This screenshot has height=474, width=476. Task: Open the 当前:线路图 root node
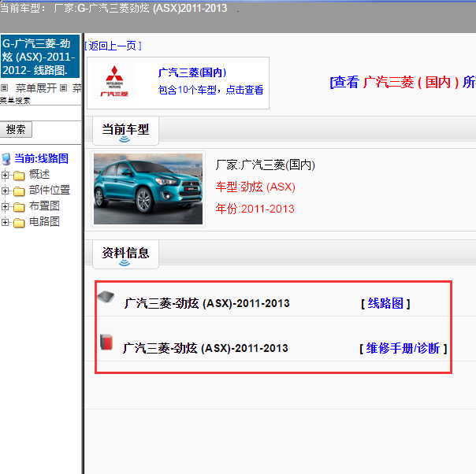click(x=41, y=158)
